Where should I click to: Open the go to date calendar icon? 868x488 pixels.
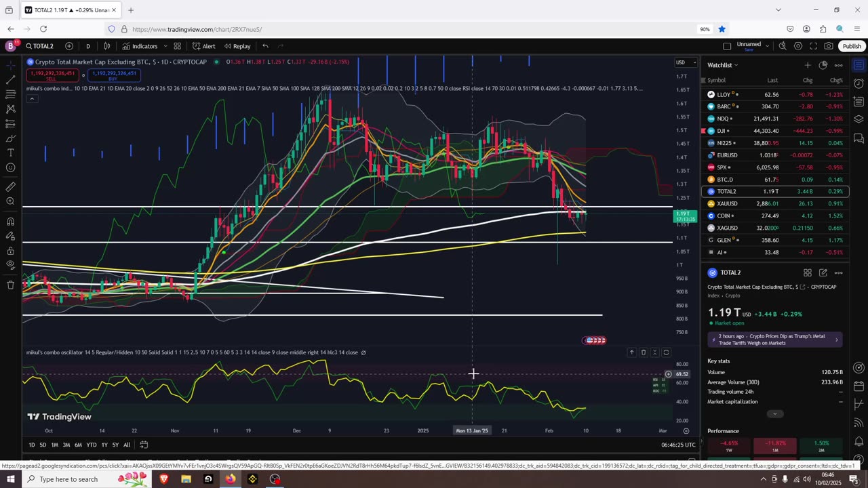[144, 445]
